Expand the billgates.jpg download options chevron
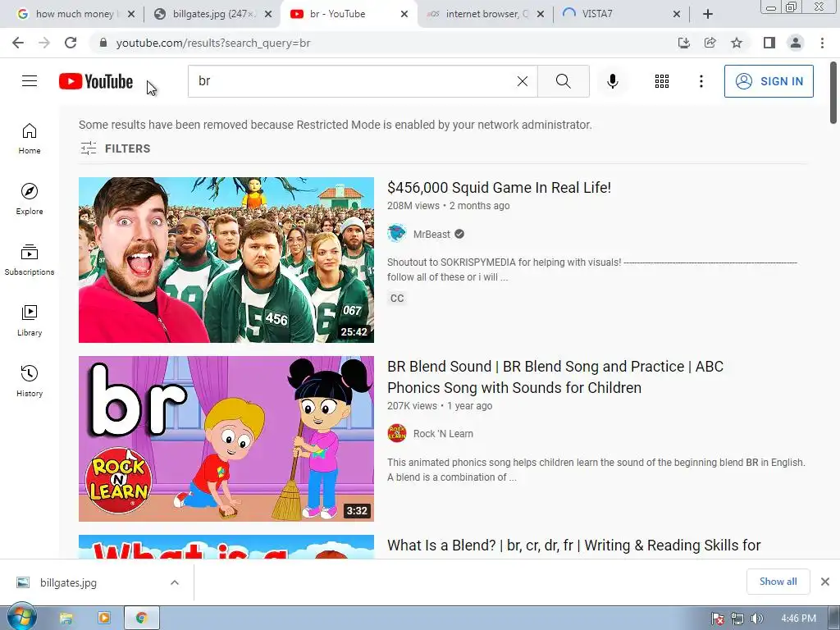This screenshot has width=840, height=630. (x=175, y=582)
